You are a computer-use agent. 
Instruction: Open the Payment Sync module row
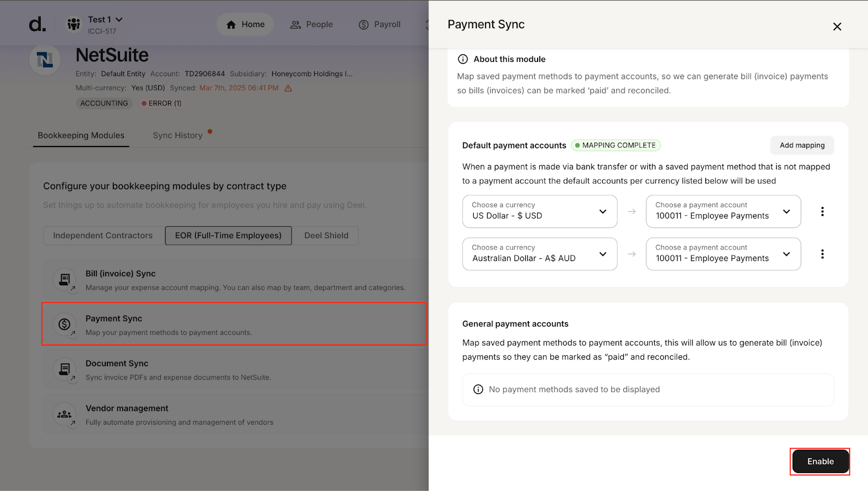coord(234,324)
